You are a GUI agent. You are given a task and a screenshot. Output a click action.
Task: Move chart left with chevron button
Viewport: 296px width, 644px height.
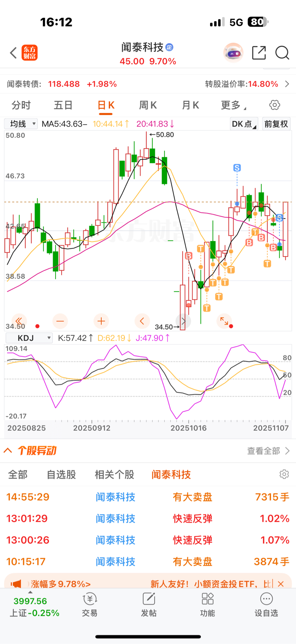pyautogui.click(x=142, y=321)
